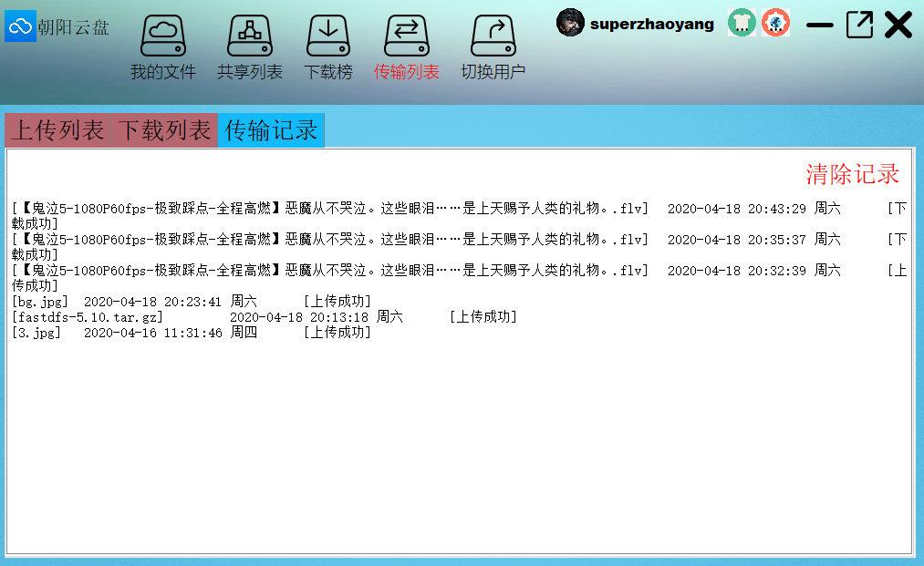Viewport: 924px width, 566px height.
Task: Click the 切换用户 label text
Action: (493, 72)
